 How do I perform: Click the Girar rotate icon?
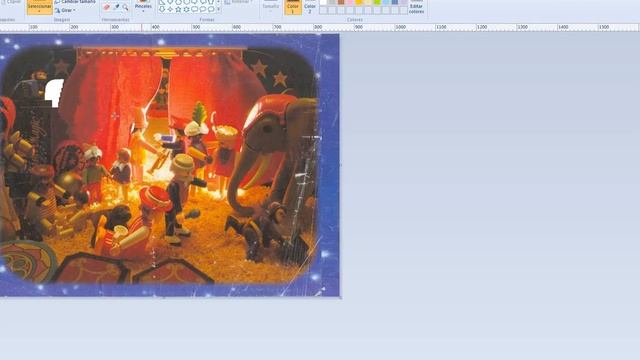[58, 10]
